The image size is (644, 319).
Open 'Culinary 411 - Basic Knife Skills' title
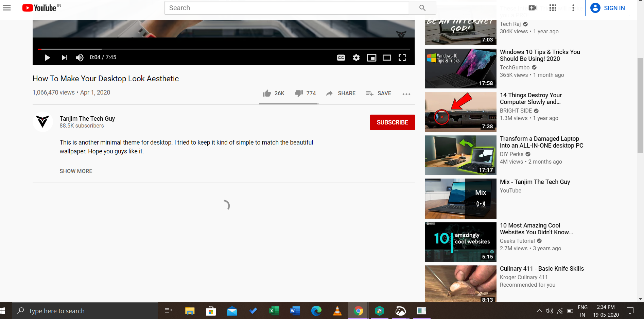pos(542,269)
